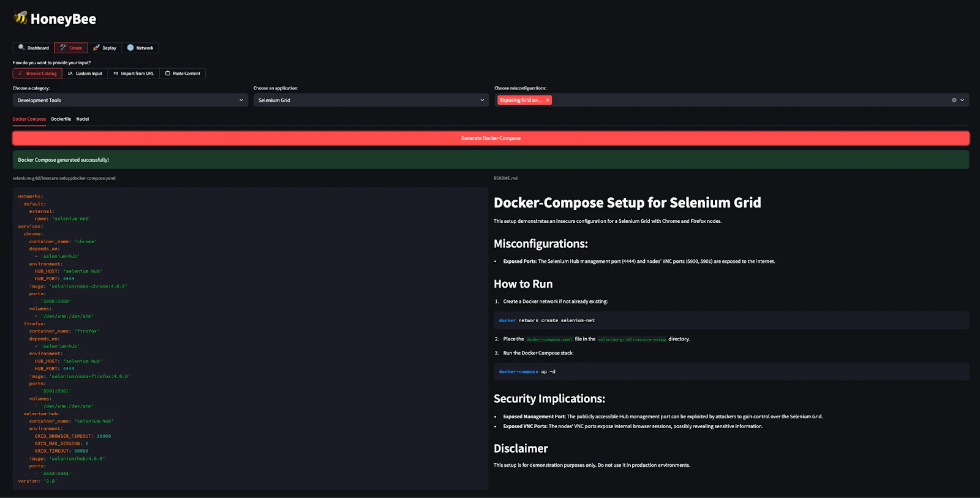The height and width of the screenshot is (498, 980).
Task: Select the Browse Catalog input option
Action: click(x=37, y=74)
